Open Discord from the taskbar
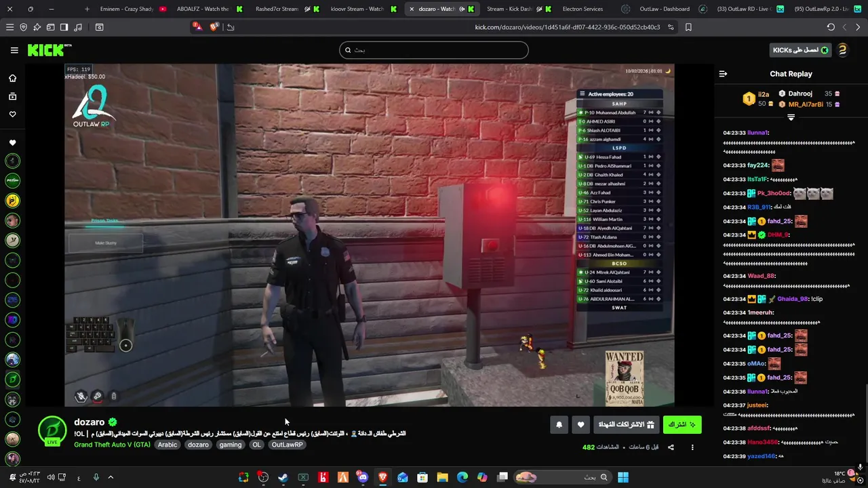868x488 pixels. (x=363, y=477)
